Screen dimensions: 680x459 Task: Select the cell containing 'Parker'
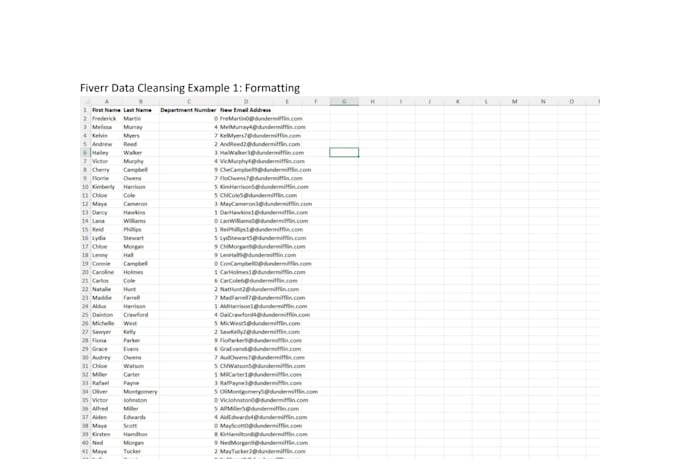click(141, 341)
